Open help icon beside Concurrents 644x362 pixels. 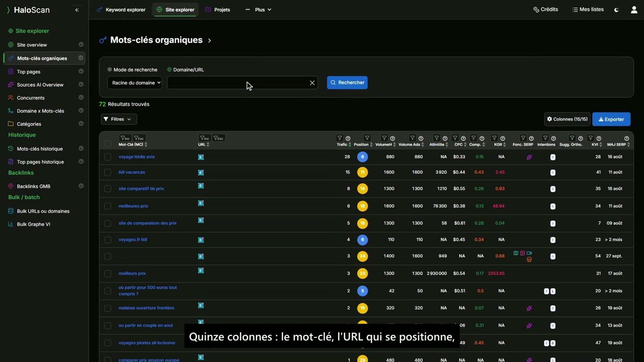point(81,98)
